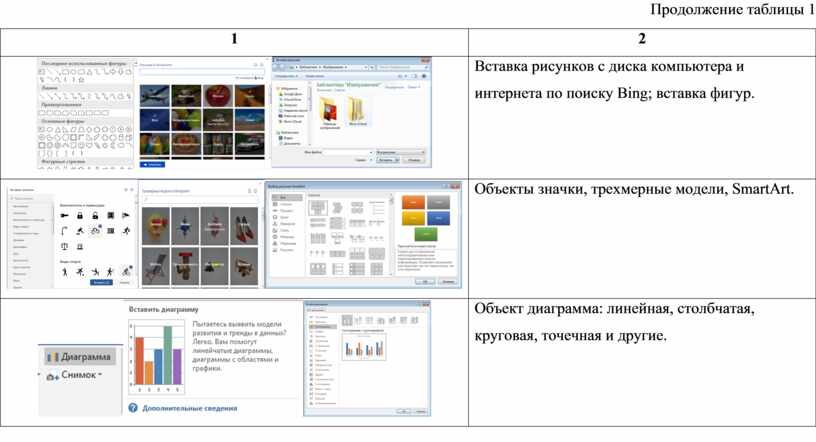Select the balance scales icon
816x442 pixels.
point(65,246)
